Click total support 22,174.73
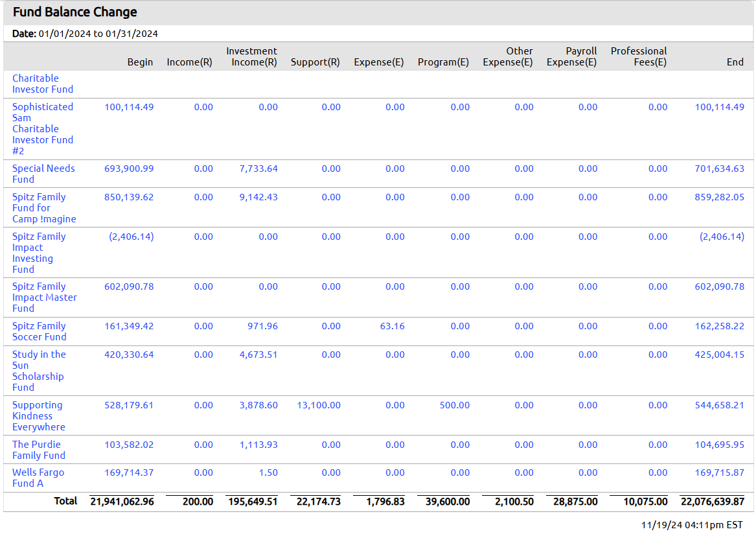Screen dimensions: 756x536 319,502
